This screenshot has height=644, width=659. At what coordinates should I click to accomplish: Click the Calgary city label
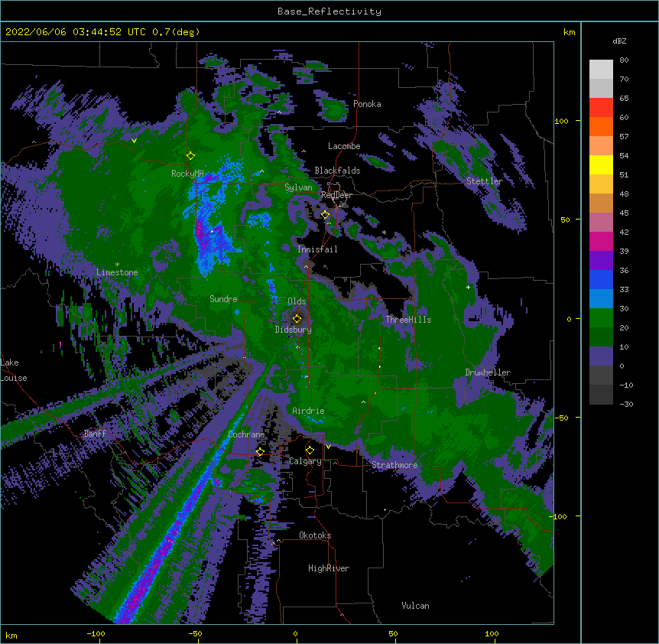point(306,461)
